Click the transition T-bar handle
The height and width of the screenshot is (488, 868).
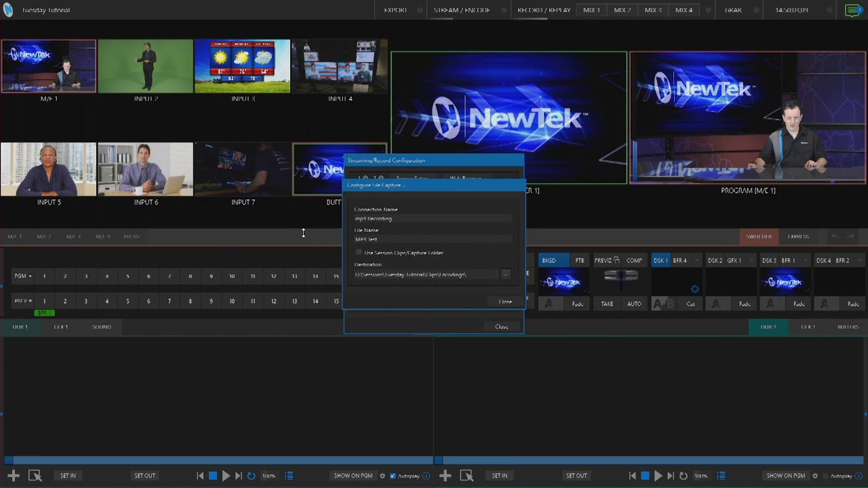(x=620, y=275)
